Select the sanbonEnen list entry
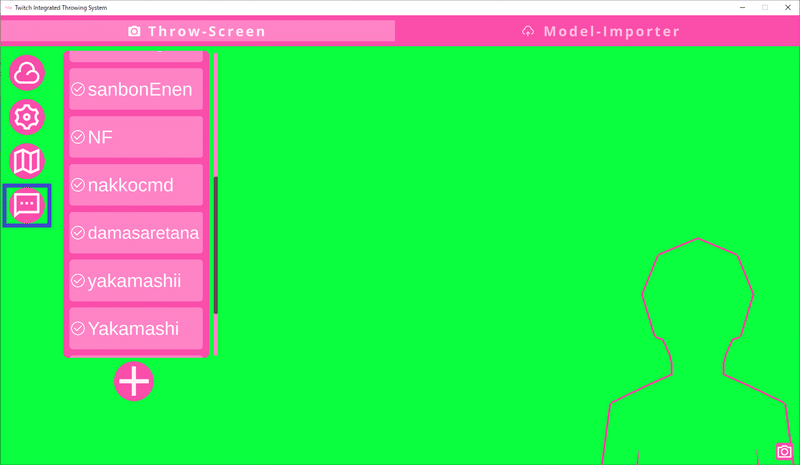Viewport: 800px width, 465px height. [x=136, y=89]
